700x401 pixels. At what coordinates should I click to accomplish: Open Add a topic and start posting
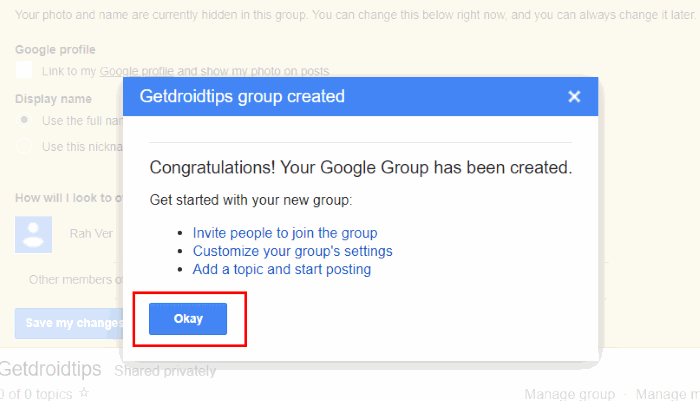[282, 269]
